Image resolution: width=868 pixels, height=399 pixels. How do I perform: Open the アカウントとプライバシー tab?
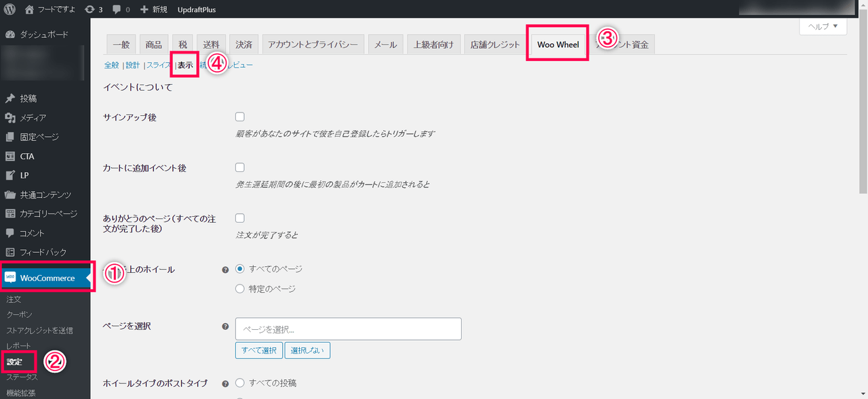coord(313,45)
